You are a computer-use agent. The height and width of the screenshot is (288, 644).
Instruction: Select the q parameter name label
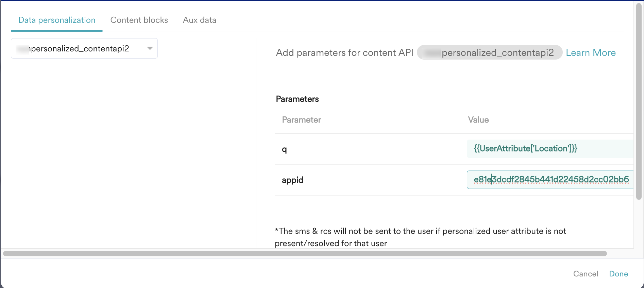point(284,149)
